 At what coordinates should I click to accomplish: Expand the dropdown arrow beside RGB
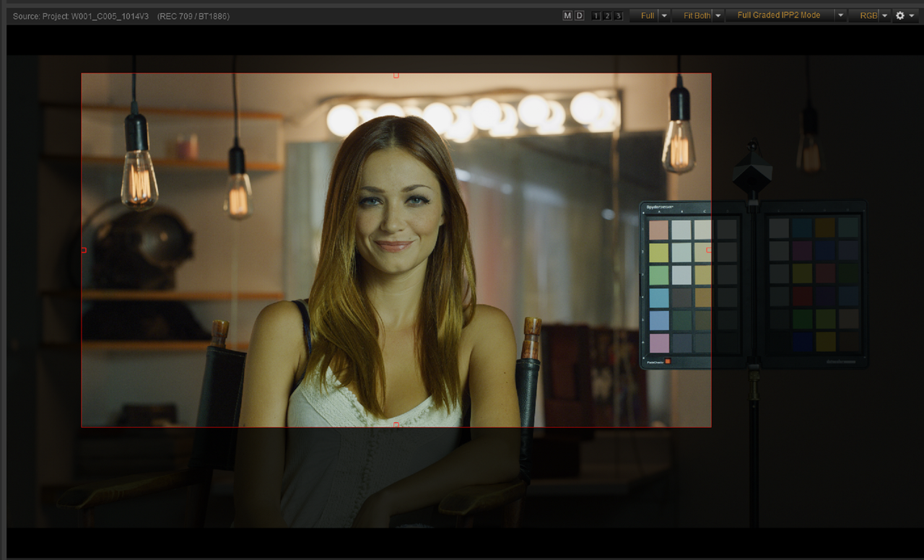click(885, 16)
